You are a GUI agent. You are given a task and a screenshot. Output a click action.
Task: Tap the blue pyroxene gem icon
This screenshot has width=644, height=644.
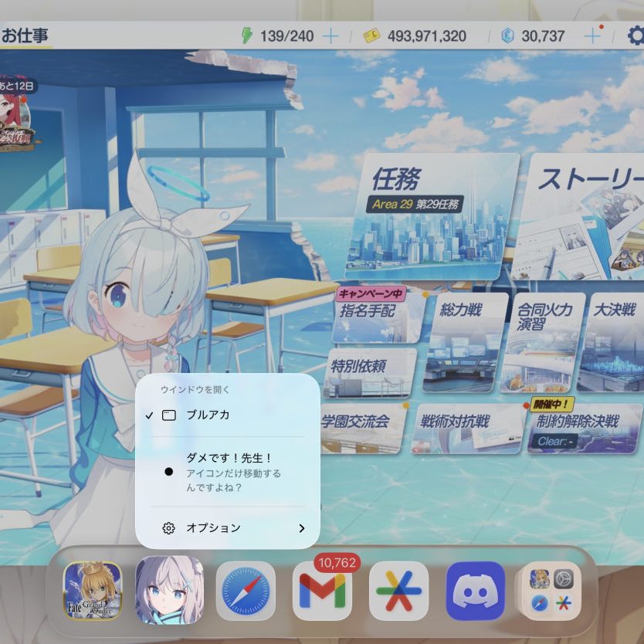point(507,36)
